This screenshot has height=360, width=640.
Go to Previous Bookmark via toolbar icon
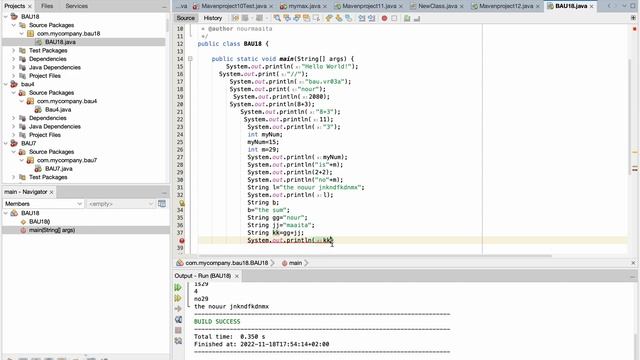pyautogui.click(x=329, y=18)
